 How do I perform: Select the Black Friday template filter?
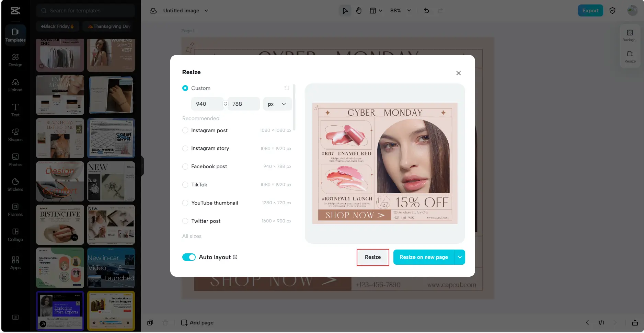coord(57,26)
